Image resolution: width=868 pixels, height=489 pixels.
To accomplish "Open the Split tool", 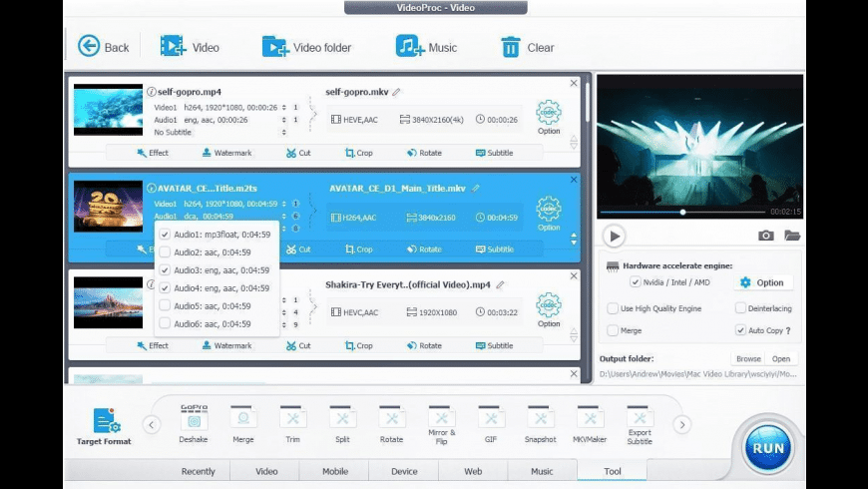I will pos(342,424).
